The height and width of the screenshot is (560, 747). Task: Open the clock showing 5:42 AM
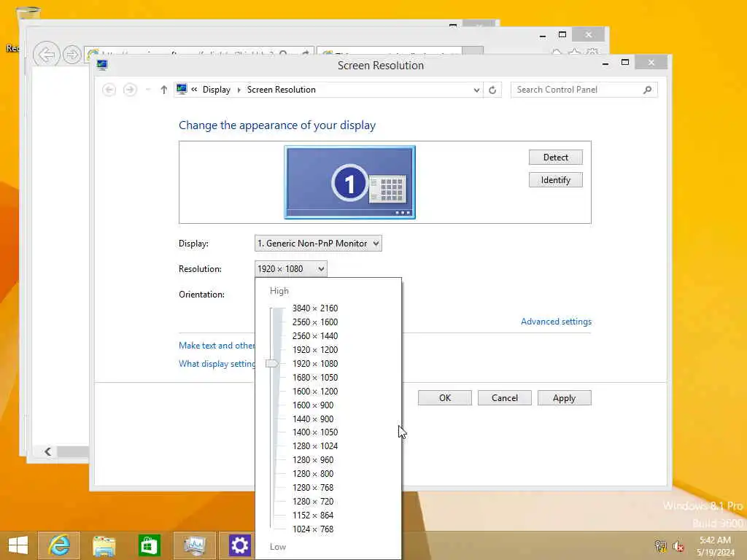click(715, 546)
